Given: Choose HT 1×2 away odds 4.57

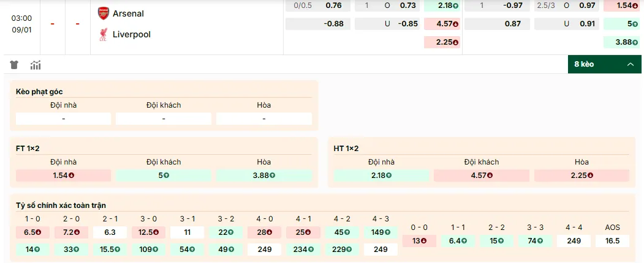Looking at the screenshot, I should point(481,176).
